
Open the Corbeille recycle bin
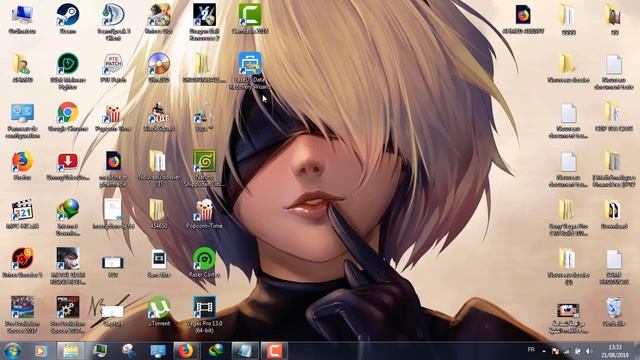pyautogui.click(x=614, y=311)
